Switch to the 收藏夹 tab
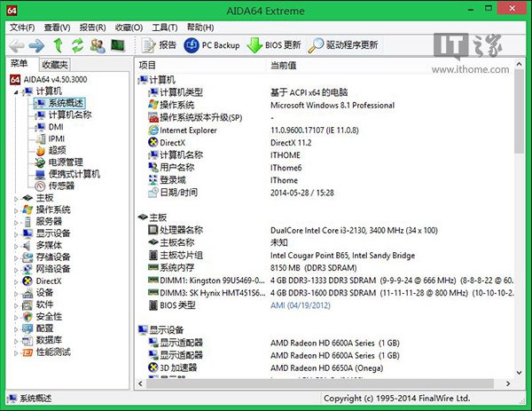 55,64
